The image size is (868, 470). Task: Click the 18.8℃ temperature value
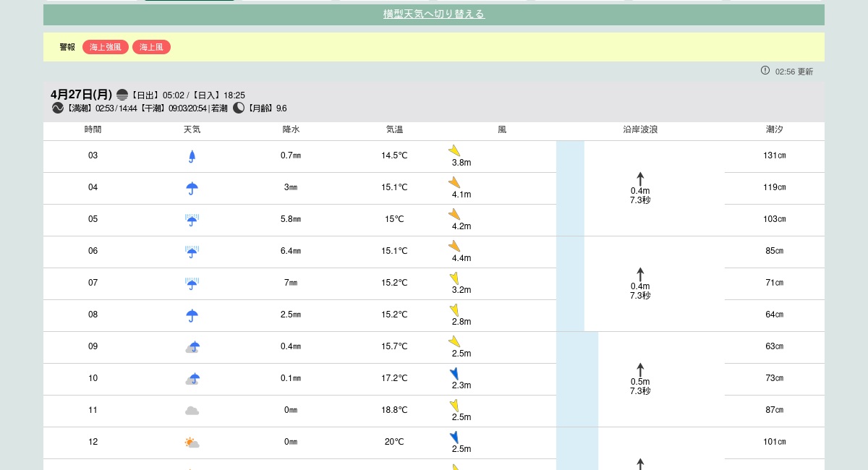[394, 411]
